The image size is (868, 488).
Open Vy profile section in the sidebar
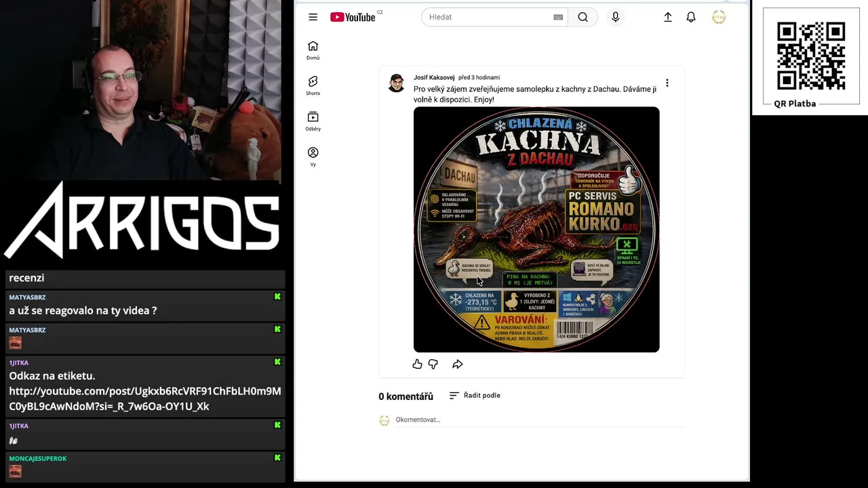coord(313,157)
